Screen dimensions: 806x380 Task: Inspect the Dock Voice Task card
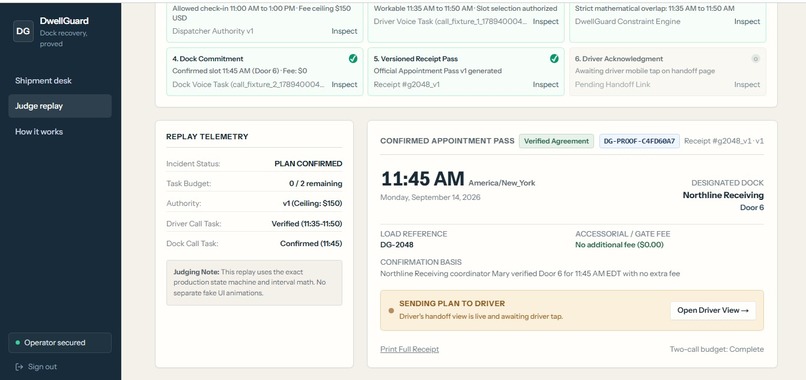(344, 84)
